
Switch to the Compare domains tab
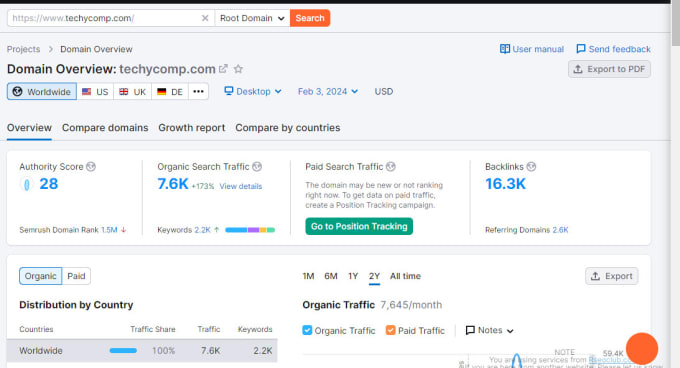click(105, 128)
